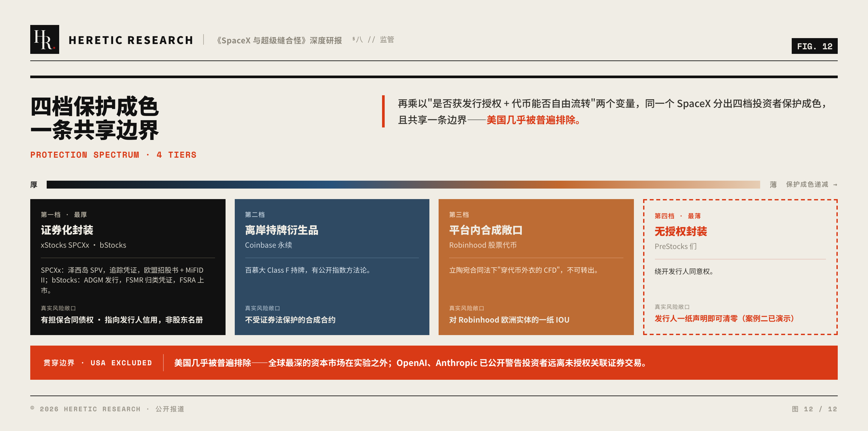The image size is (868, 431).
Task: Click 真实风险敞口 label in the 无授权封装 card
Action: [672, 307]
